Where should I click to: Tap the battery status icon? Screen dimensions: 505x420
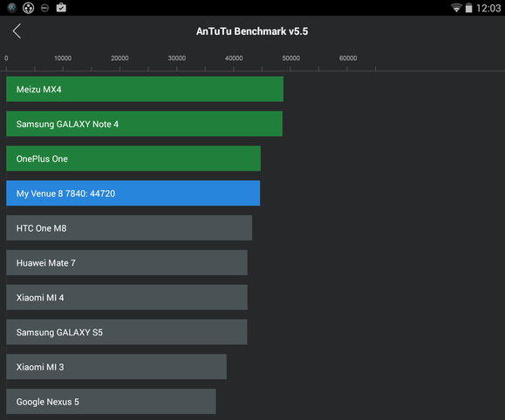469,8
